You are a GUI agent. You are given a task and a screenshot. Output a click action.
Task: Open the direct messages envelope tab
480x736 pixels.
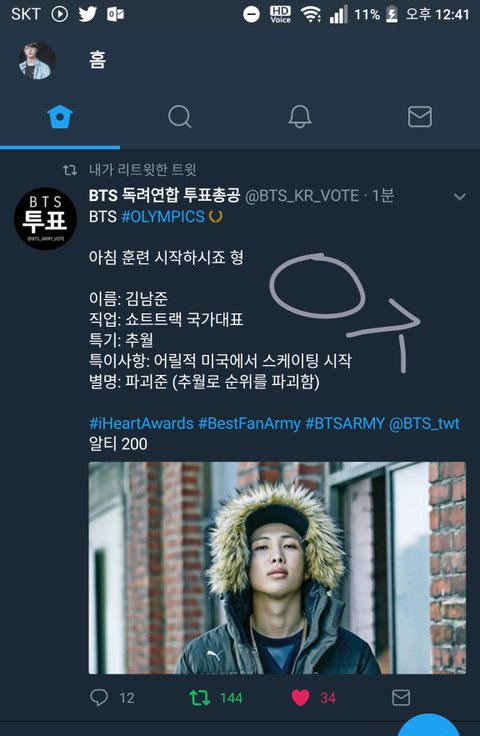click(x=420, y=116)
